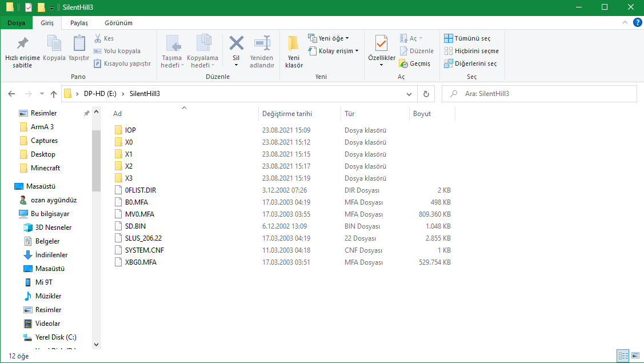Expand the address bar history dropdown

click(x=409, y=94)
